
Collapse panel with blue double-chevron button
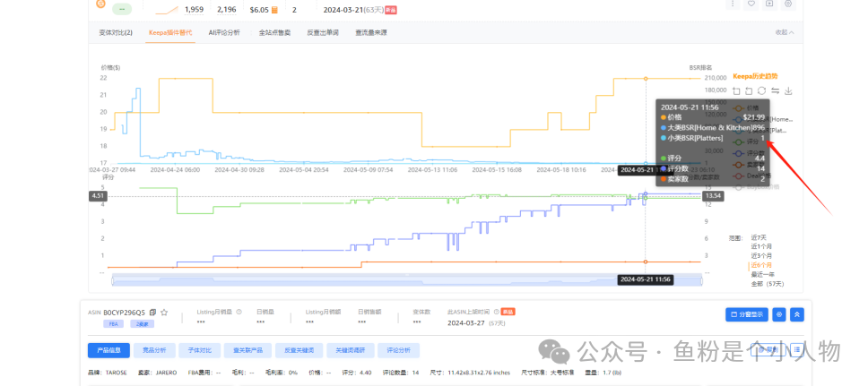pos(797,314)
